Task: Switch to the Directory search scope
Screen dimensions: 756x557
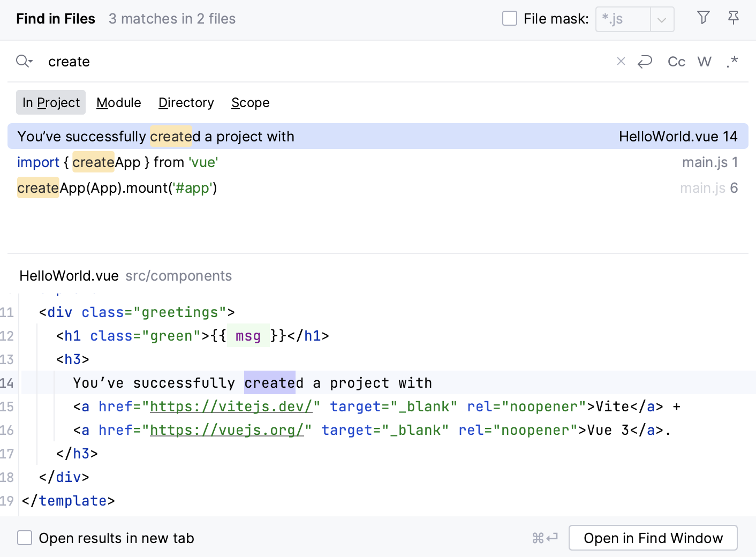Action: point(186,102)
